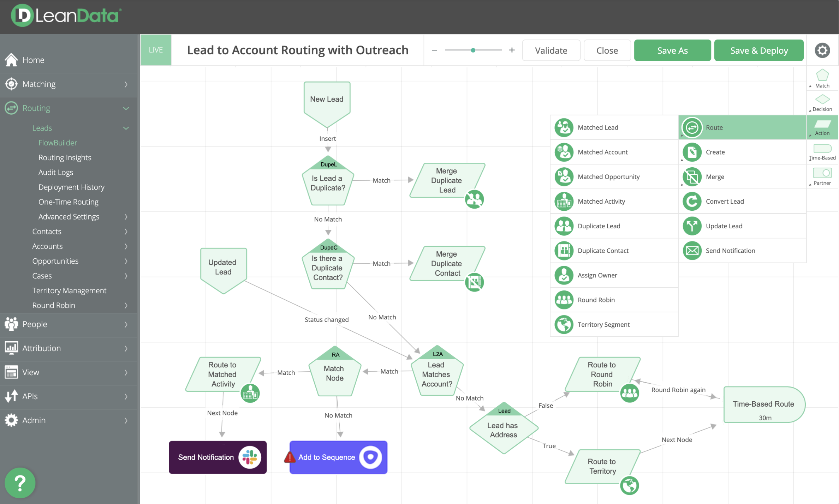
Task: Select Route in the action menu
Action: (742, 127)
